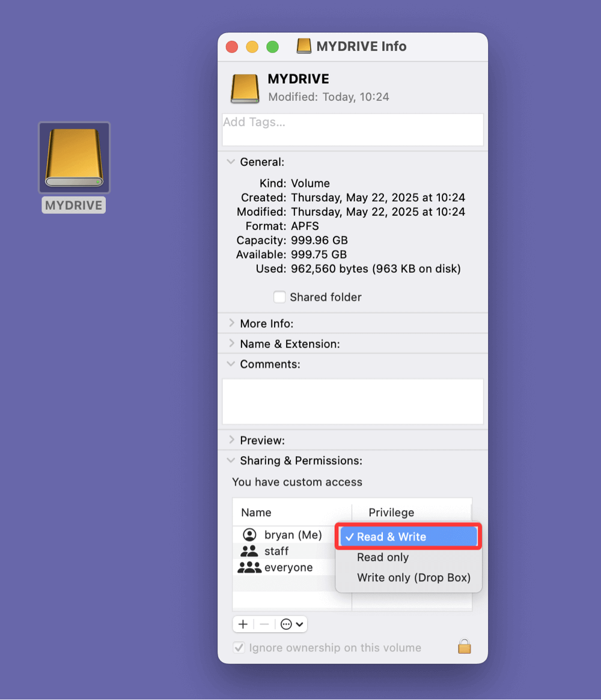
Task: Click the plus button to add a user
Action: coord(243,624)
